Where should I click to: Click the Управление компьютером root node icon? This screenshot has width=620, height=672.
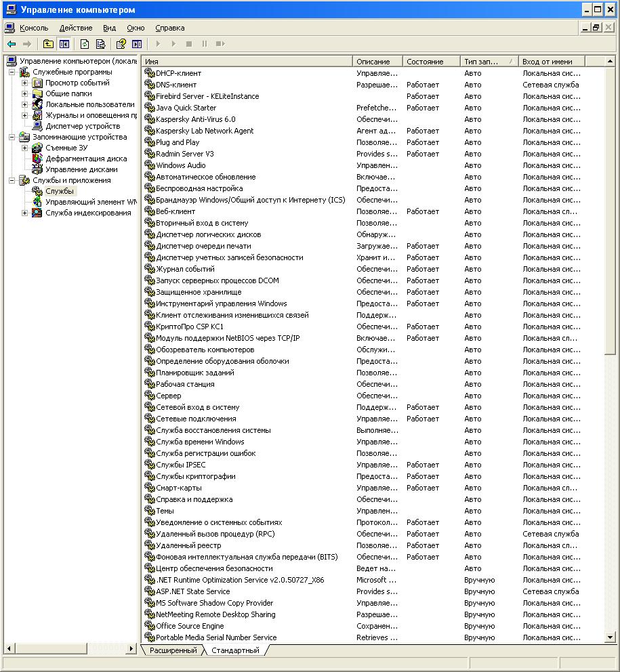point(12,61)
